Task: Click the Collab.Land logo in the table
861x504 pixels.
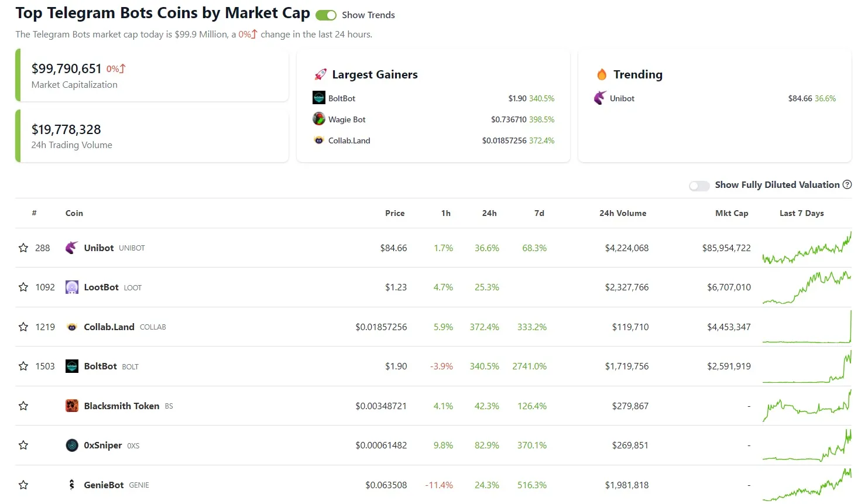Action: (71, 327)
